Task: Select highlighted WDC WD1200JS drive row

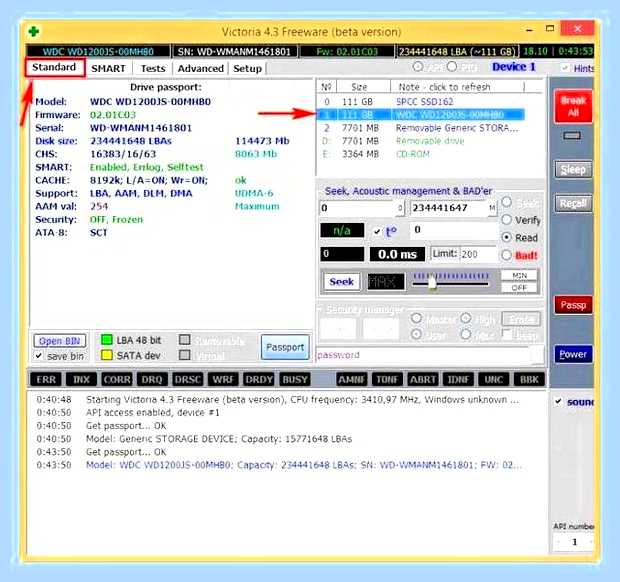Action: tap(421, 115)
